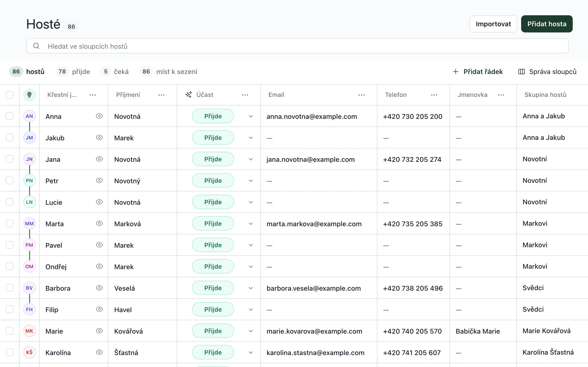Toggle the eye icon for Lucie
Screen dimensions: 588x367
[99, 202]
